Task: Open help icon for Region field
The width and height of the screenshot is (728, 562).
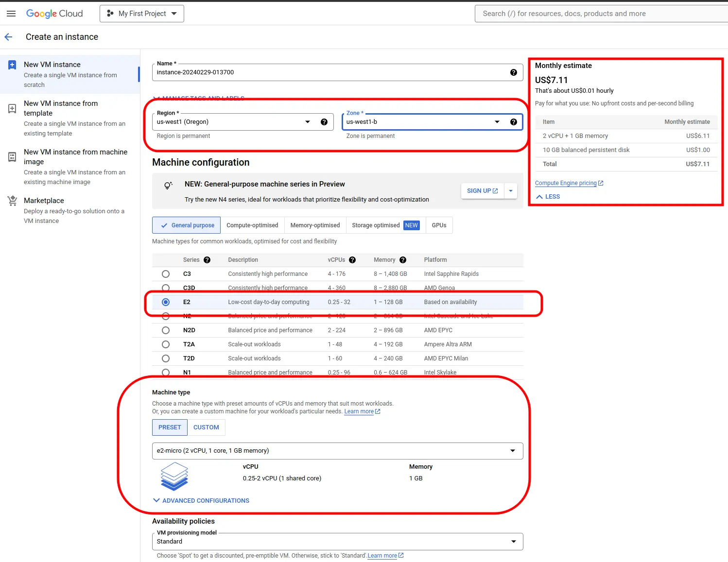Action: click(x=324, y=122)
